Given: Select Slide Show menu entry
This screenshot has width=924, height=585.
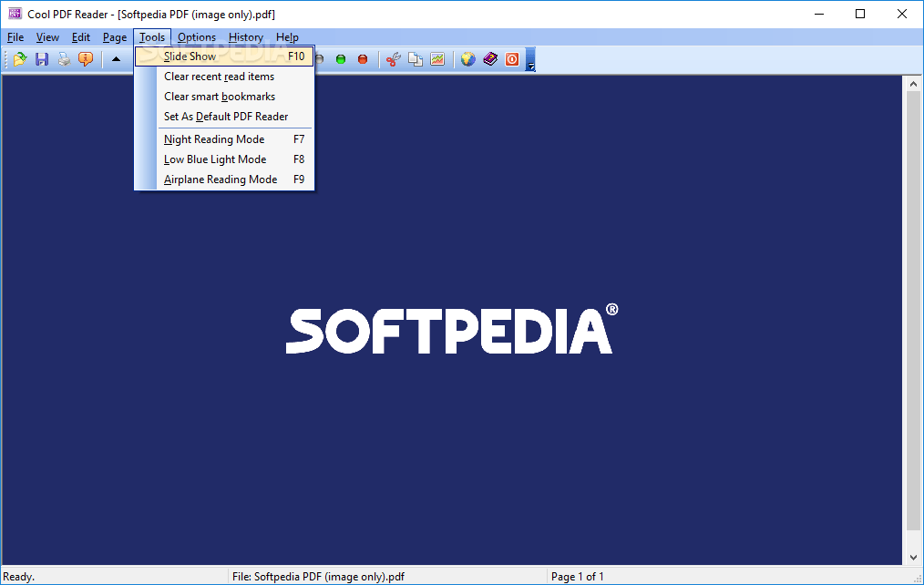Looking at the screenshot, I should (224, 56).
